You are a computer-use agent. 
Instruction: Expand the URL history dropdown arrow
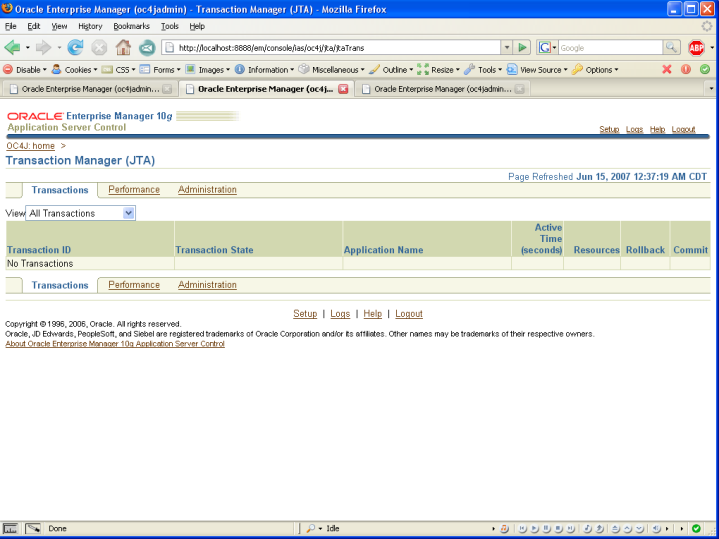point(507,47)
